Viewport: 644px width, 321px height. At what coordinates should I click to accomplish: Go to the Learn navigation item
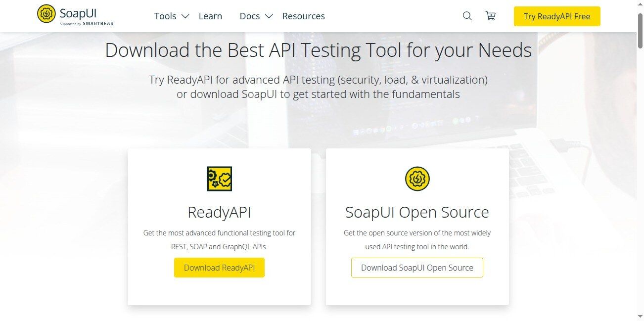[210, 16]
